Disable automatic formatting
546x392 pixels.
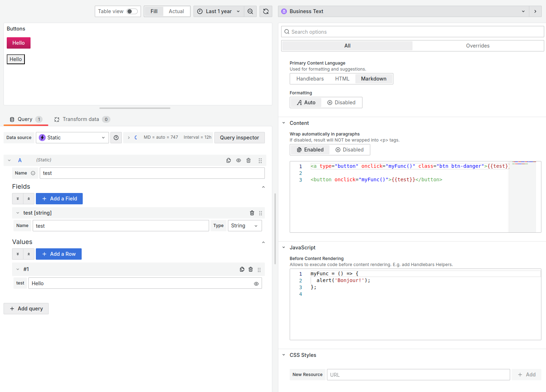342,102
